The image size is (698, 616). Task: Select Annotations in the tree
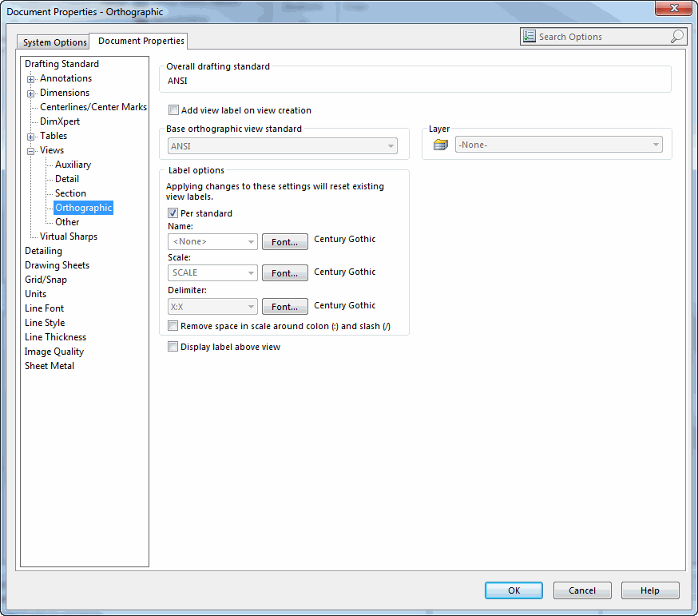pyautogui.click(x=65, y=78)
